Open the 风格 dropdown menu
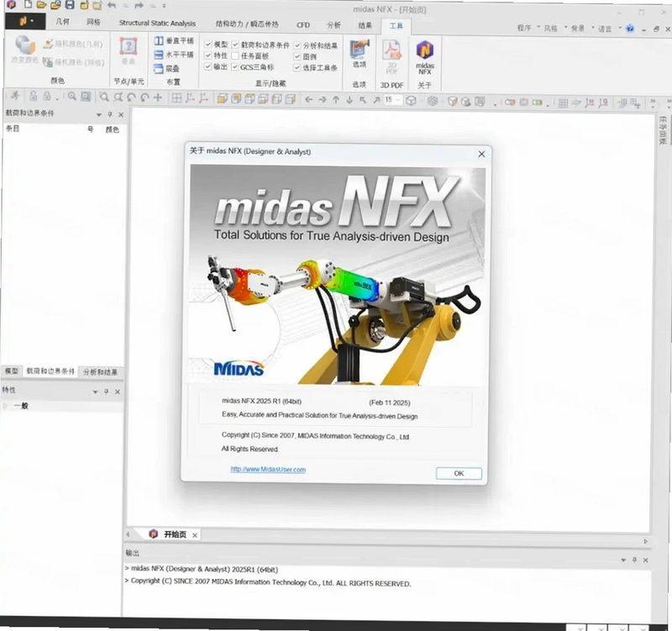This screenshot has width=672, height=631. pos(554,29)
